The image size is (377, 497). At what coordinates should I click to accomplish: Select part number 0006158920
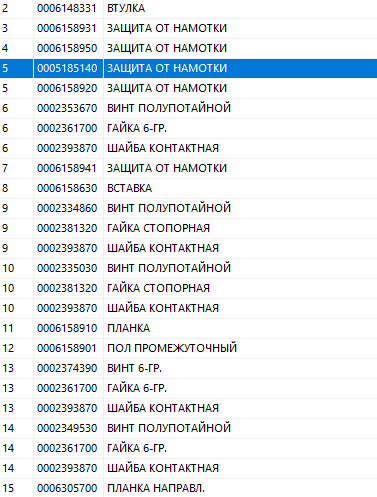coord(67,88)
